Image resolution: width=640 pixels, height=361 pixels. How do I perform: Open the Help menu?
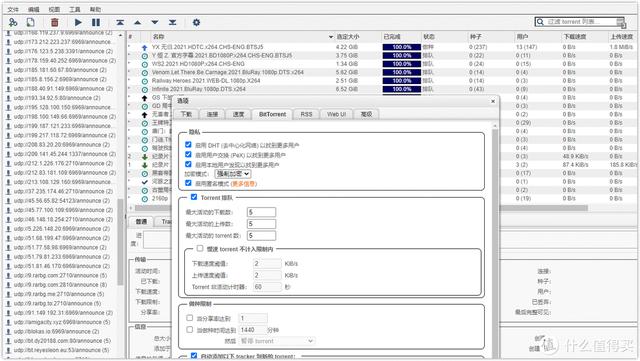pyautogui.click(x=95, y=9)
